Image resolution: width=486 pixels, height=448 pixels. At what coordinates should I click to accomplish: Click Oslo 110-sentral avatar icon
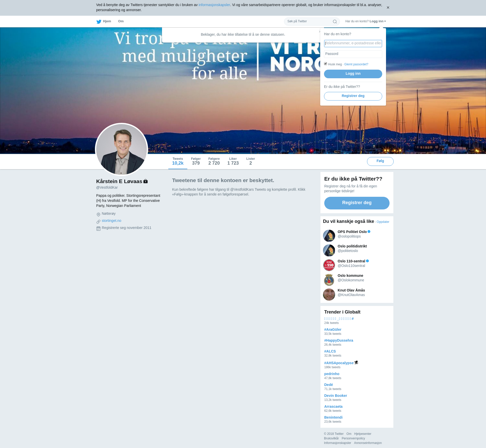329,265
